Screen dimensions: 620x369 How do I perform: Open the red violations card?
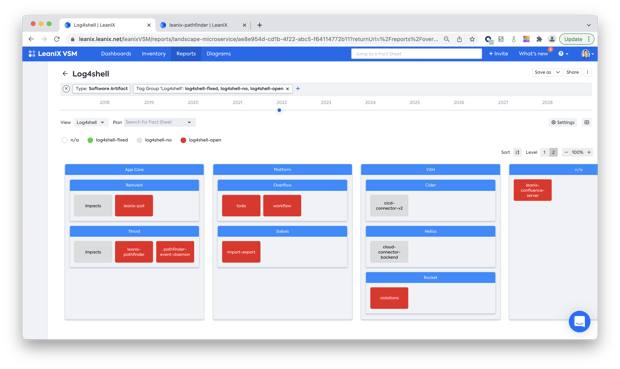coord(389,298)
